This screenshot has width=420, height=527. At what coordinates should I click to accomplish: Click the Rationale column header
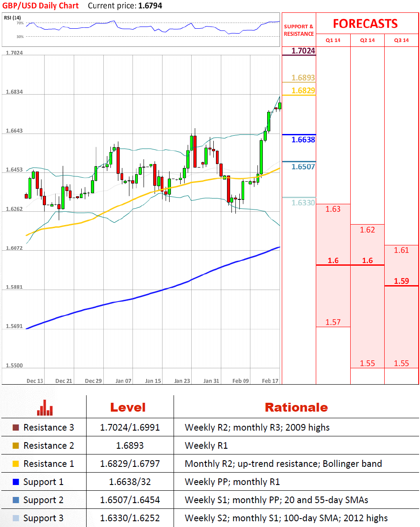[296, 407]
